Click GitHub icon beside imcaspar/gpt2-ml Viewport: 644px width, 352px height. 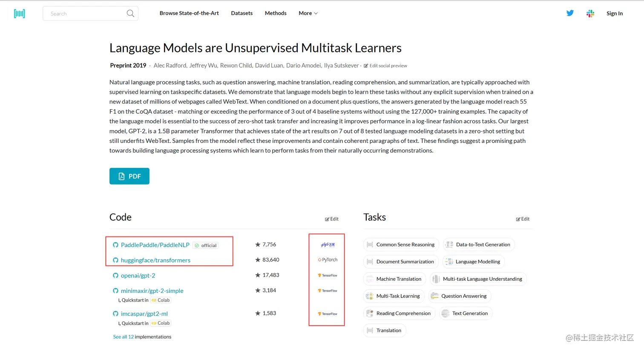click(115, 314)
